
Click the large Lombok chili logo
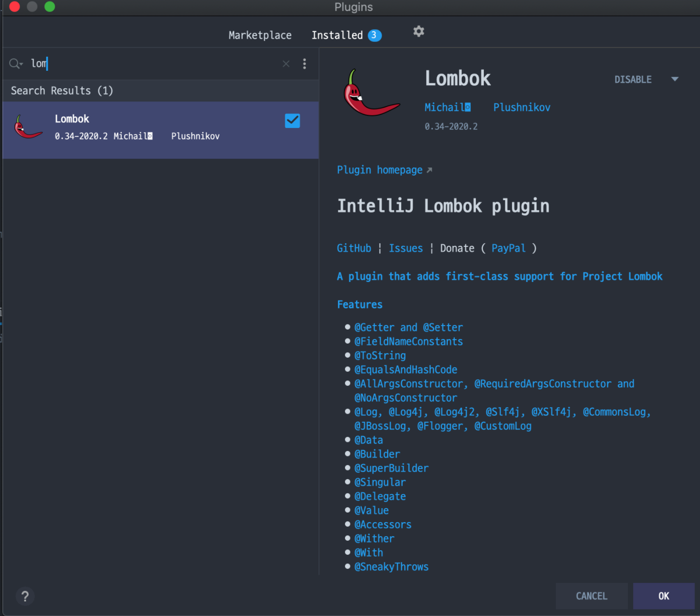(x=372, y=93)
